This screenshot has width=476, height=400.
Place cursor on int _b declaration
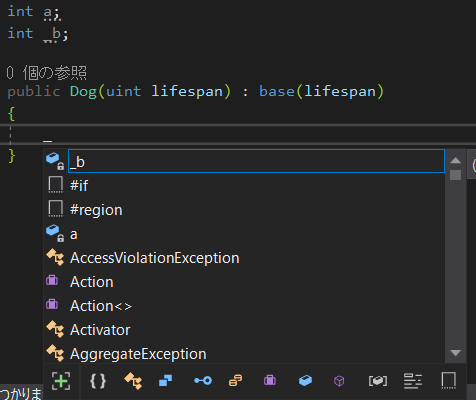38,34
